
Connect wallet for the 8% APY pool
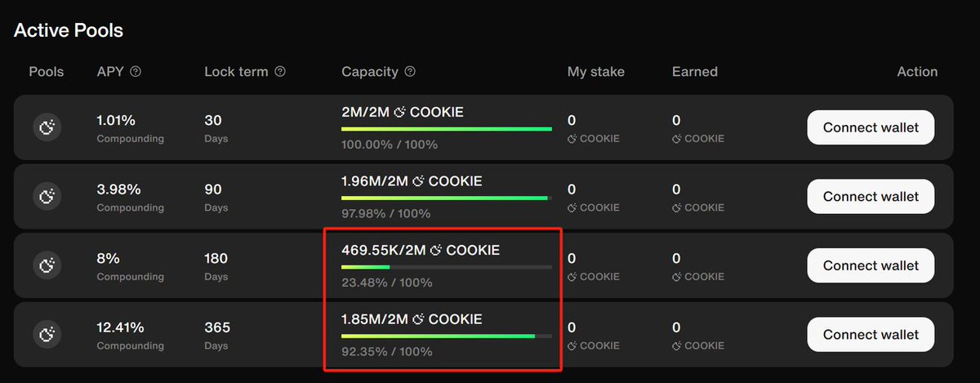(871, 265)
